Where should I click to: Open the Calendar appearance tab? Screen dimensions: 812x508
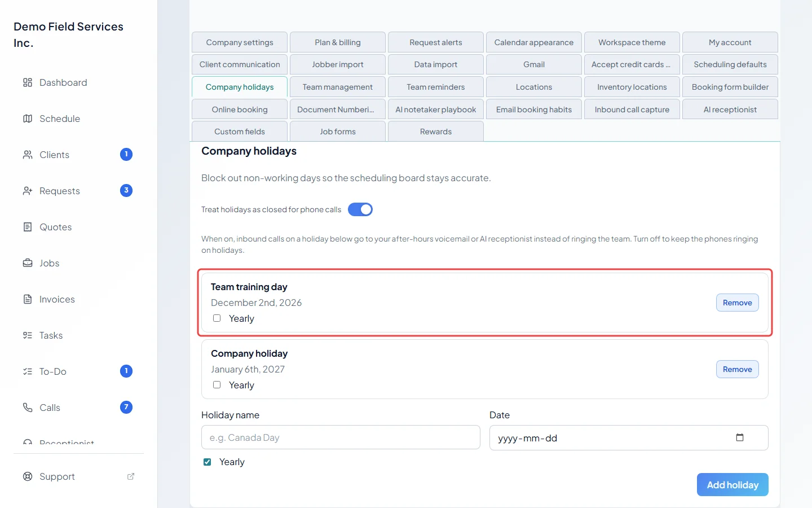534,42
